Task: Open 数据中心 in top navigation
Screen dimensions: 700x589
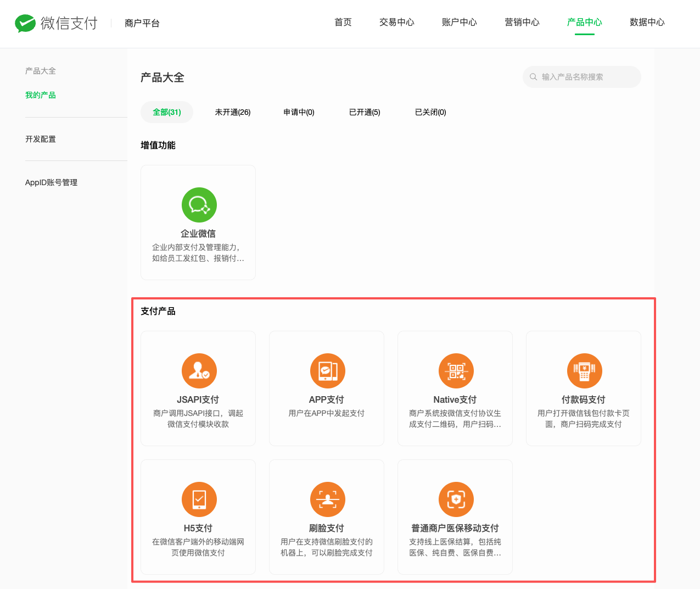Action: pos(647,23)
